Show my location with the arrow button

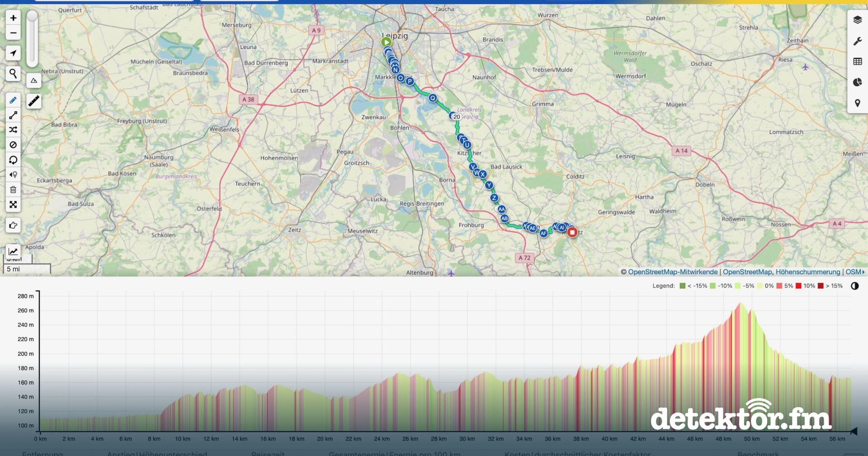pos(13,53)
